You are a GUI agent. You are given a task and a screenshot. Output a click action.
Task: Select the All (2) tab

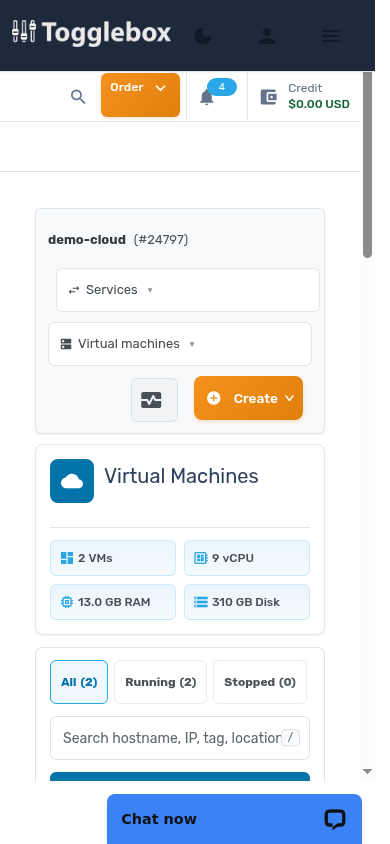click(x=79, y=682)
